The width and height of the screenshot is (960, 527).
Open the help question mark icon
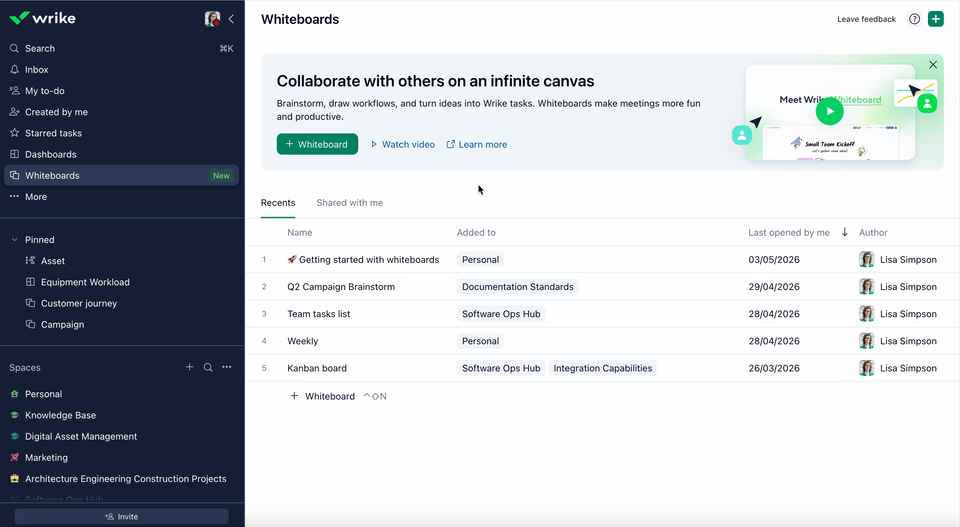coord(914,19)
